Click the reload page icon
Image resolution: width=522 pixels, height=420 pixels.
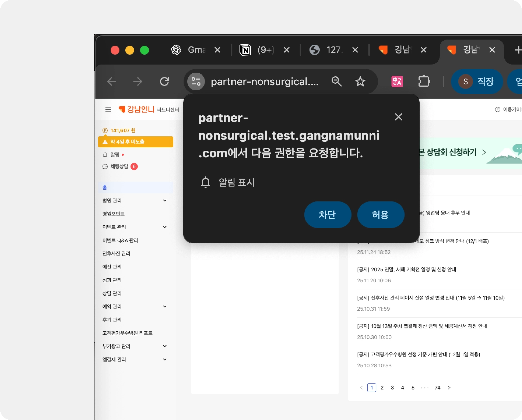(x=164, y=82)
